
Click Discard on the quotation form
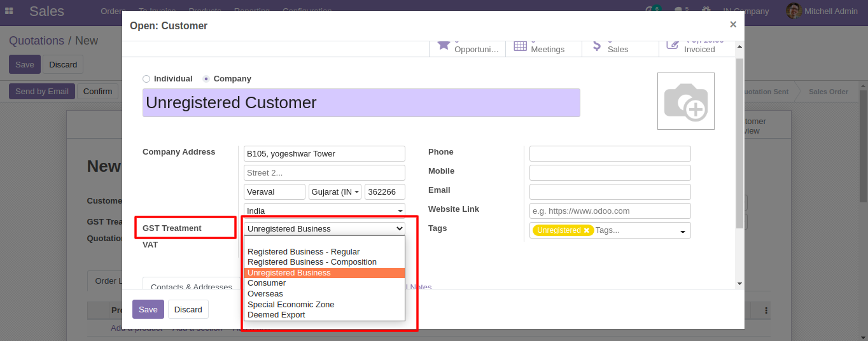click(63, 64)
